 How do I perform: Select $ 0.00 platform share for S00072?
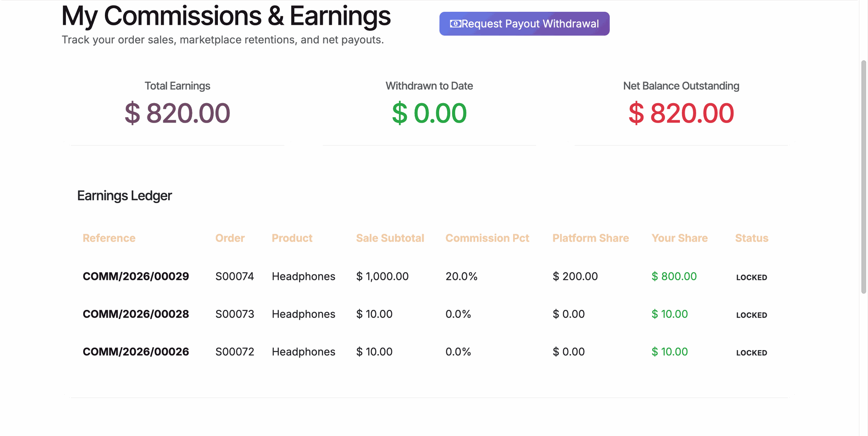pyautogui.click(x=569, y=351)
